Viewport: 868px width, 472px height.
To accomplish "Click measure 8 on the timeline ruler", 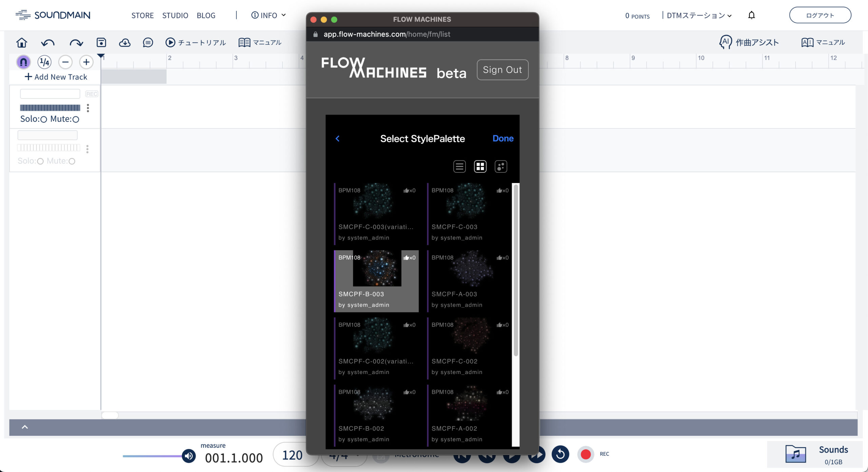I will tap(567, 58).
